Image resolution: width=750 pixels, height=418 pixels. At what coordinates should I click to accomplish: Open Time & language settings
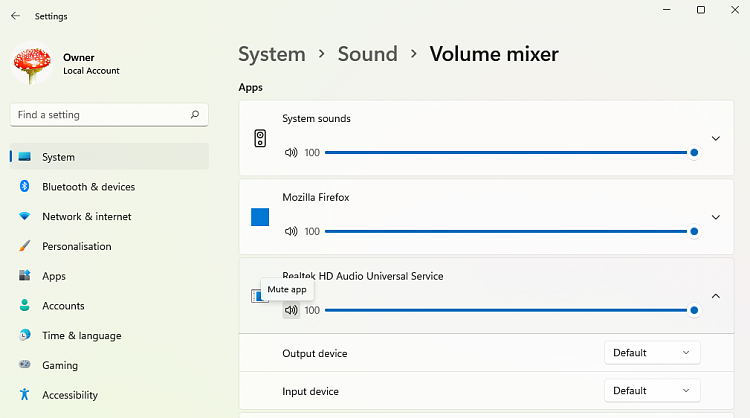81,336
